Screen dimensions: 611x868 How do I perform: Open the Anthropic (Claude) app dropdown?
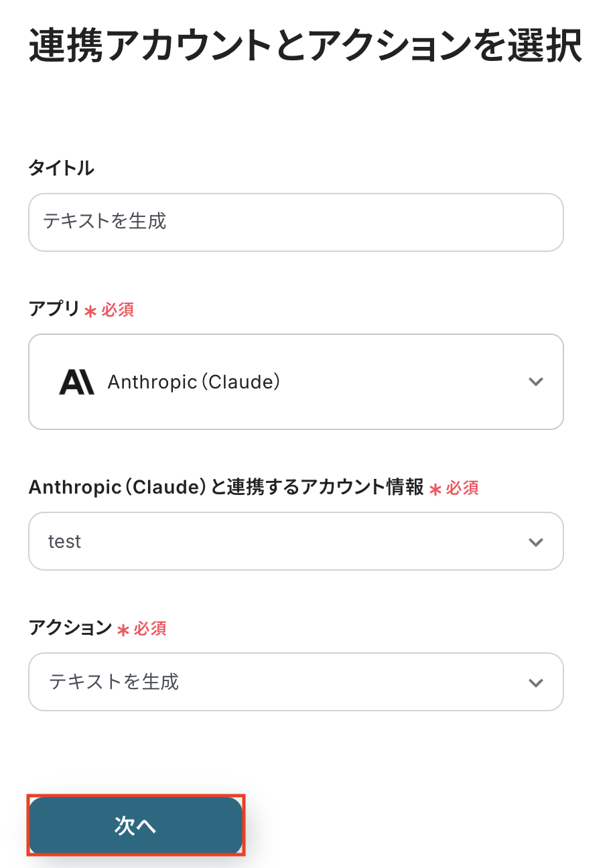click(295, 382)
